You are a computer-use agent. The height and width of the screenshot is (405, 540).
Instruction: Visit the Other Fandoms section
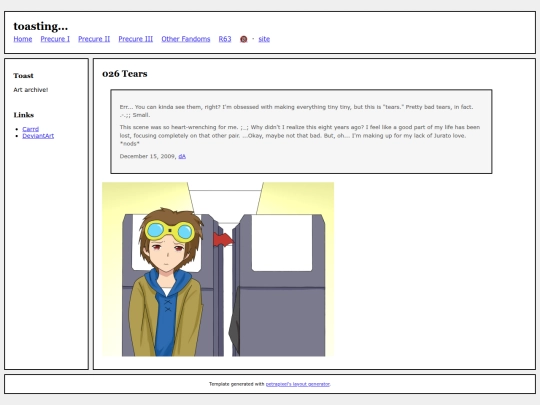click(186, 39)
